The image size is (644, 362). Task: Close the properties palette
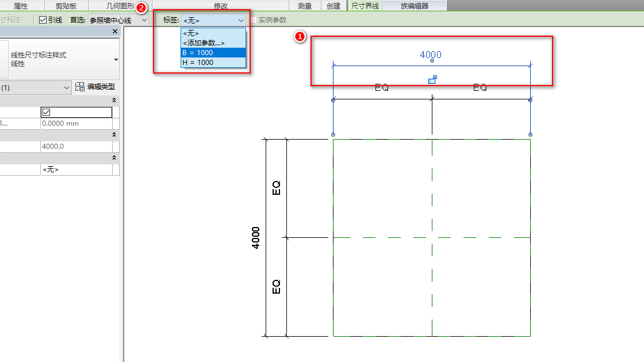(x=114, y=32)
